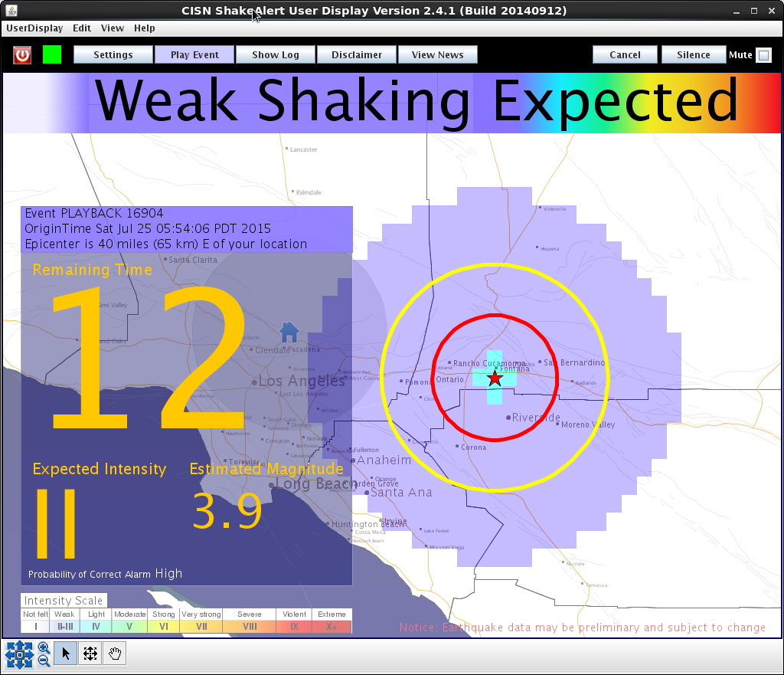
Task: Click Riverside city label on map
Action: click(x=535, y=418)
